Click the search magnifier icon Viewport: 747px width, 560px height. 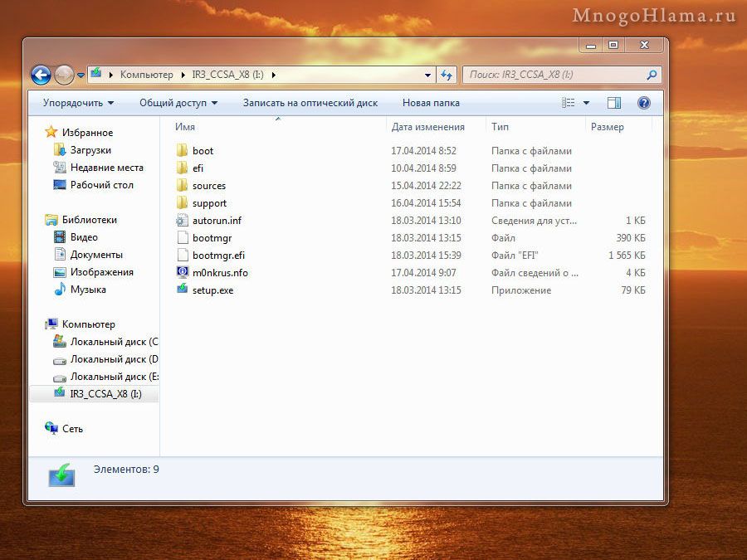[652, 75]
